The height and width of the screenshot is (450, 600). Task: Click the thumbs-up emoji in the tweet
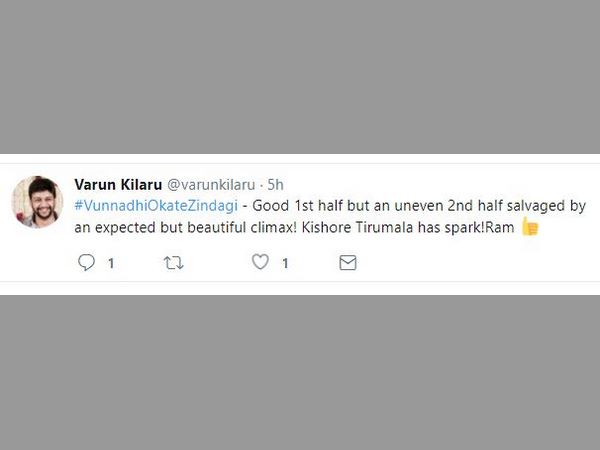tap(529, 227)
